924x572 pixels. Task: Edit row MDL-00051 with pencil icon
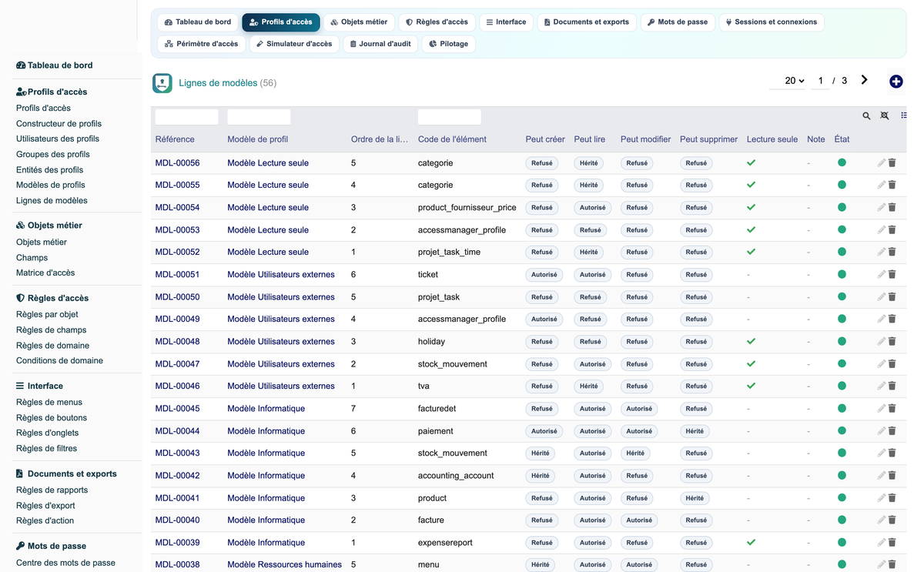tap(882, 275)
